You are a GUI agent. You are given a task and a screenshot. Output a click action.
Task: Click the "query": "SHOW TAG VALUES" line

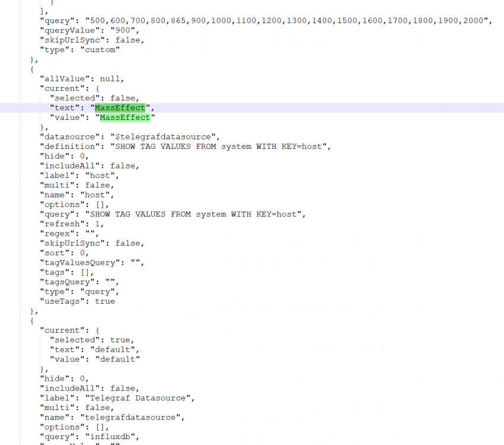tap(173, 214)
